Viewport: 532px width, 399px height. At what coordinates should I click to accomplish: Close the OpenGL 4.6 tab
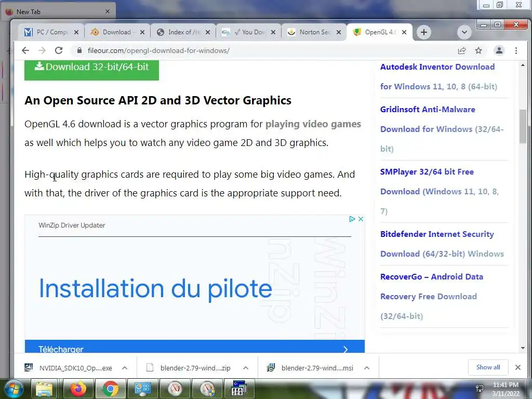404,32
